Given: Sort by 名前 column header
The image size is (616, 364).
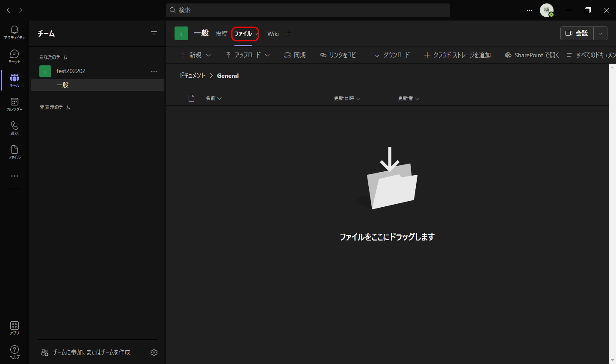Looking at the screenshot, I should (213, 98).
